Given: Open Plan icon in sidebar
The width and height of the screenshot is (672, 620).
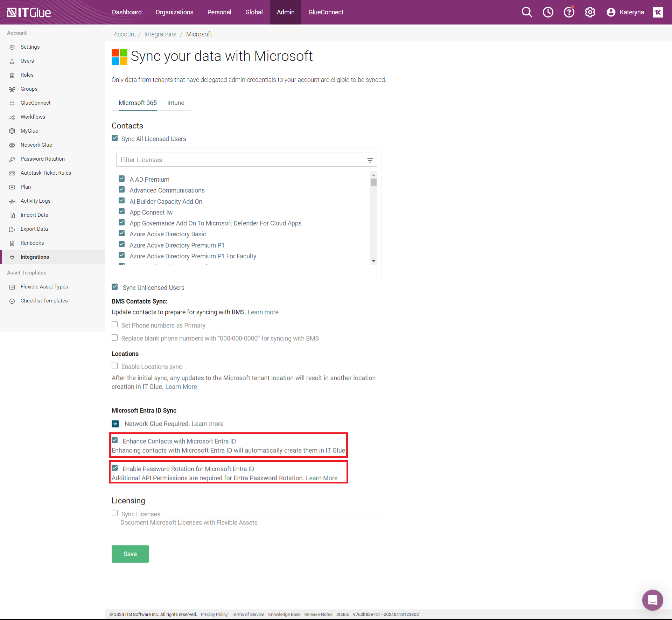Looking at the screenshot, I should click(x=12, y=187).
